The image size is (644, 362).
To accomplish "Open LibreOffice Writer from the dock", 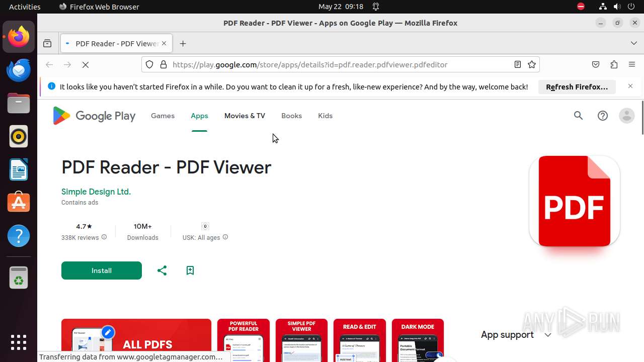I will click(x=19, y=169).
